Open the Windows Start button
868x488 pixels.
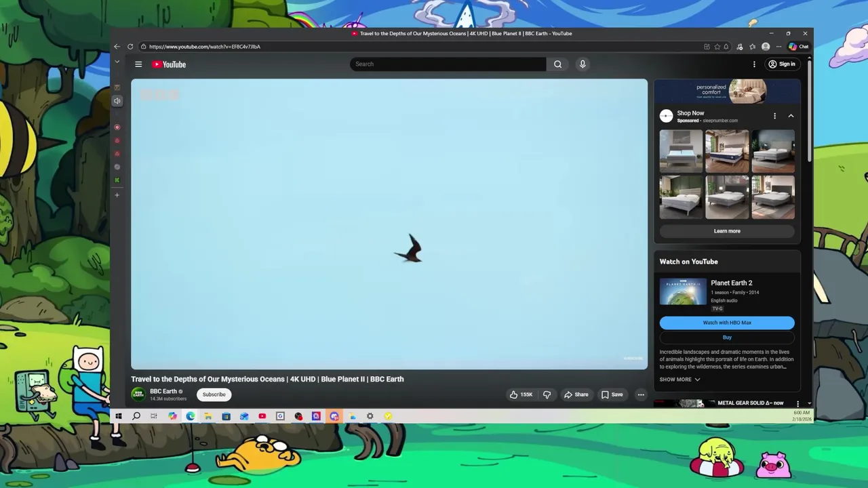118,416
